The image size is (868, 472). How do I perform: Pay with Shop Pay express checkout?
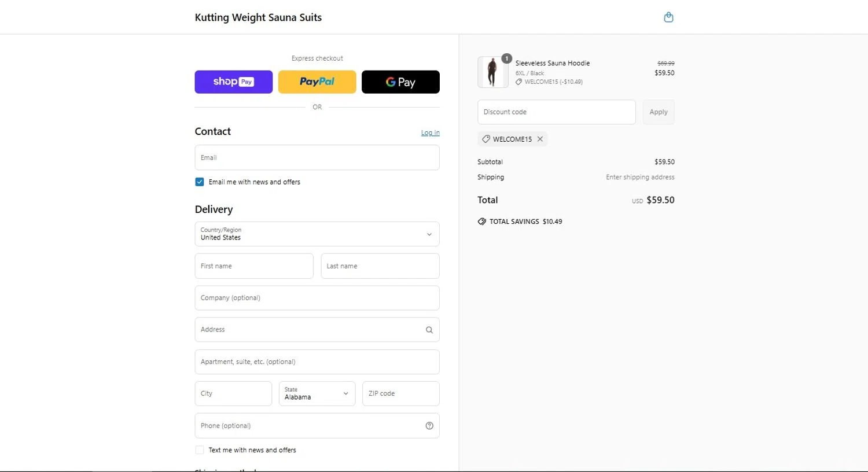pyautogui.click(x=234, y=82)
